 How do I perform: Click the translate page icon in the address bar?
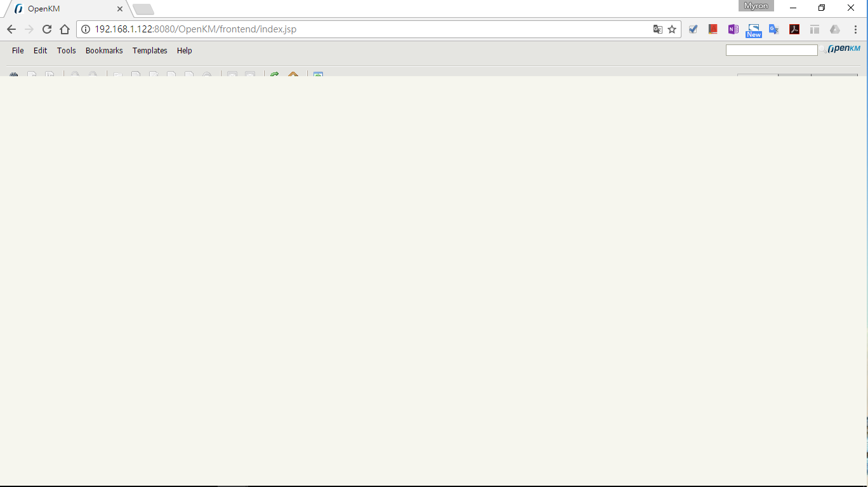point(657,29)
